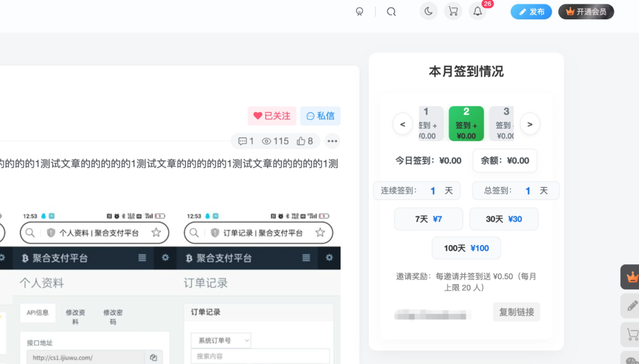Click the orange crown VIP icon on right edge

coord(632,277)
